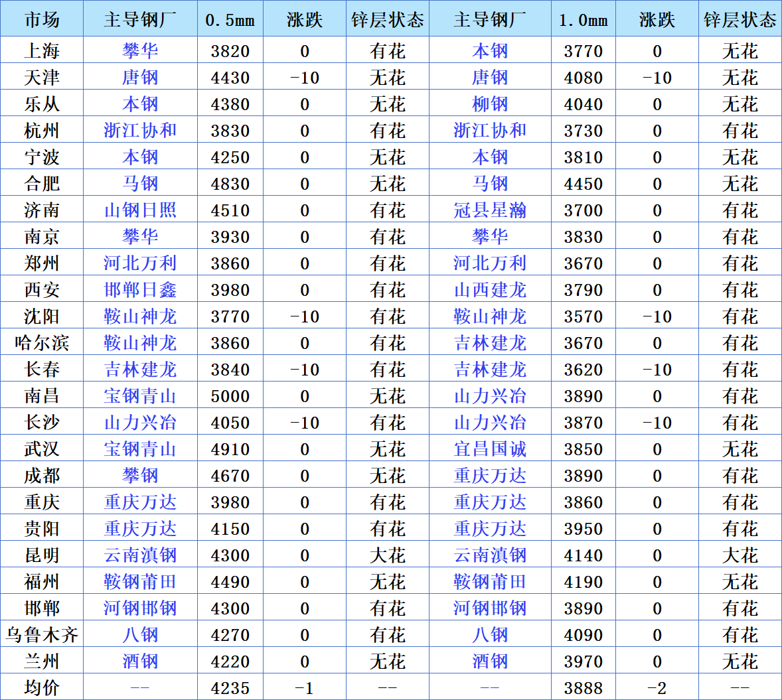The height and width of the screenshot is (700, 782).
Task: Open the 八钢 link for 0.5mm in 乌鲁木齐 row
Action: pos(140,635)
